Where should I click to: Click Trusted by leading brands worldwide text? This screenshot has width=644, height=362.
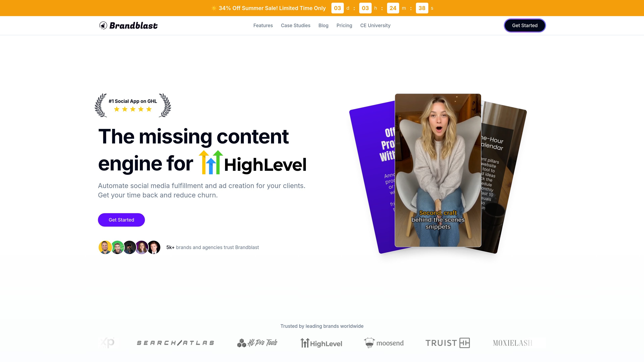(322, 326)
